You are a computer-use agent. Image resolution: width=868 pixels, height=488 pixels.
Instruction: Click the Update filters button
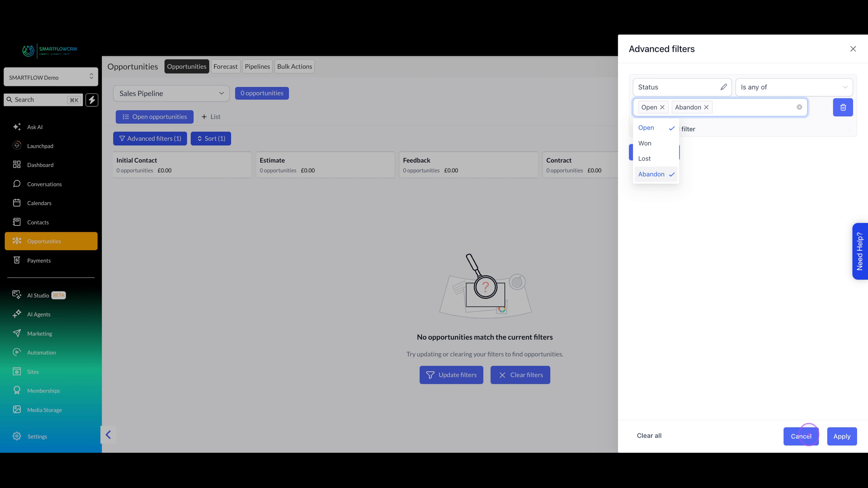tap(451, 375)
